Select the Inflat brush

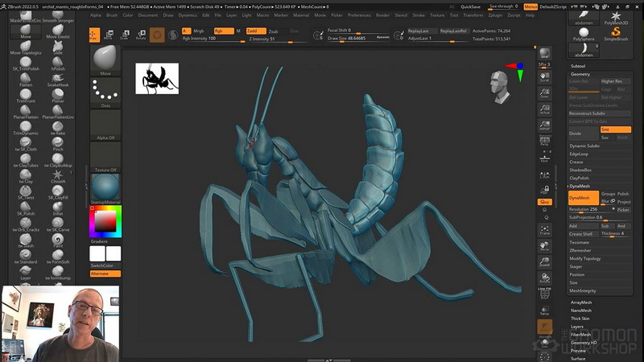click(x=58, y=208)
